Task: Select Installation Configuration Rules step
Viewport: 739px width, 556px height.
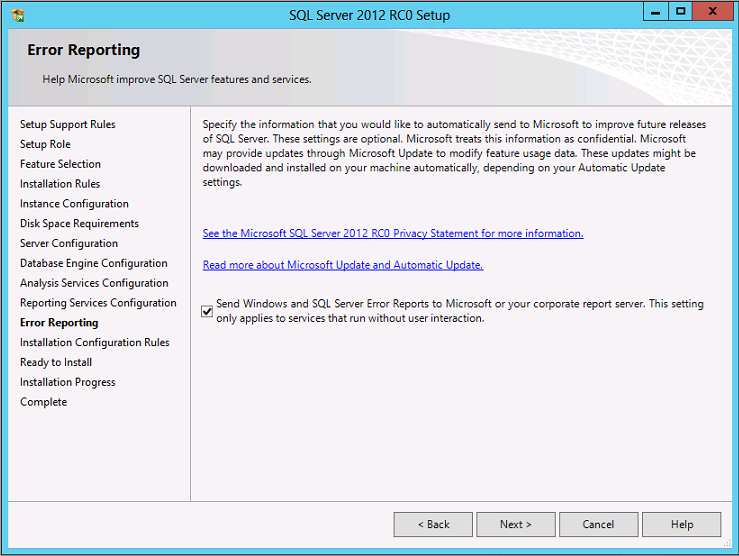Action: 94,343
